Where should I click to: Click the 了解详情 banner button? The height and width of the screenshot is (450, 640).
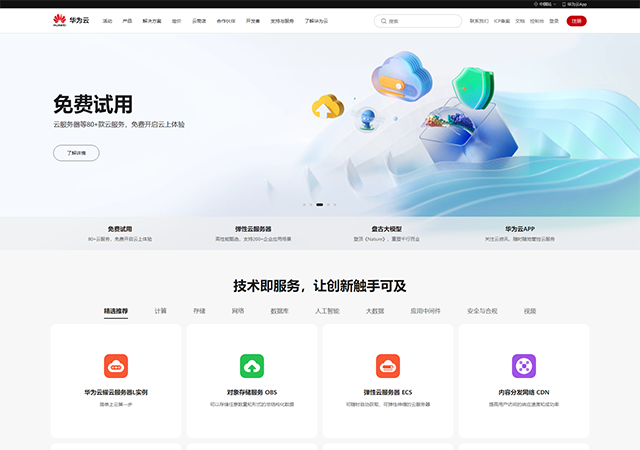point(76,153)
